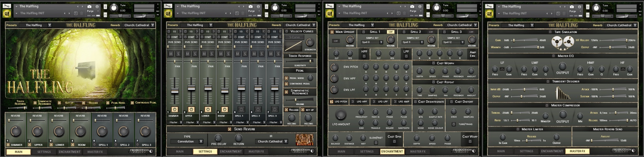Click the LFO Amount knob in Enchantment panel
The width and height of the screenshot is (644, 157).
pyautogui.click(x=341, y=115)
